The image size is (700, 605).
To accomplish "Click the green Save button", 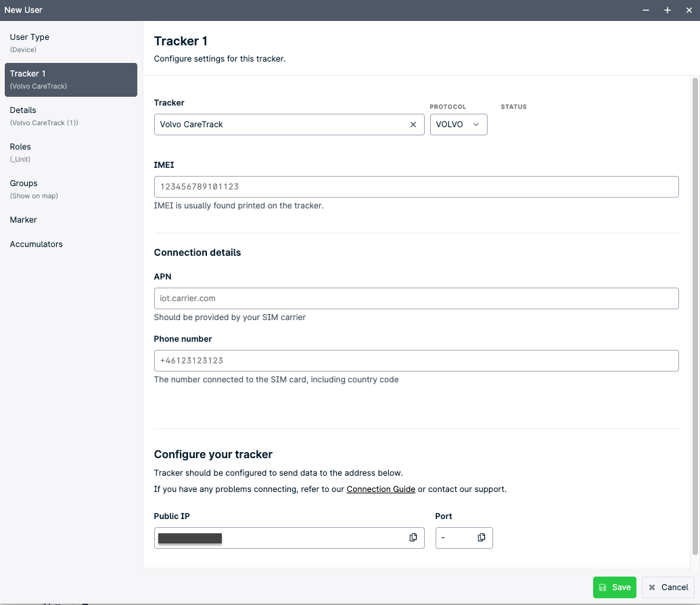I will [614, 587].
